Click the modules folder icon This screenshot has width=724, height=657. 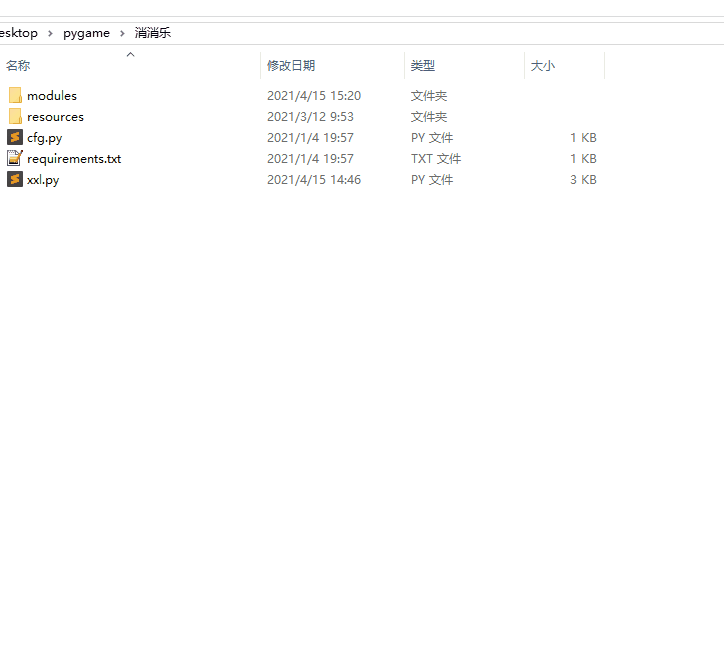(x=15, y=96)
